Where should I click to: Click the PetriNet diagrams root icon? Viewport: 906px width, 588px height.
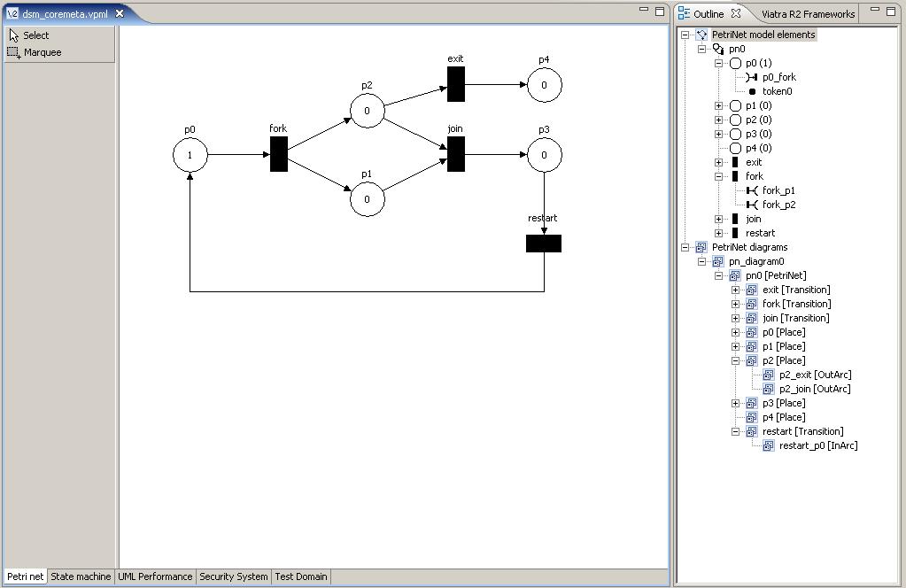[701, 247]
